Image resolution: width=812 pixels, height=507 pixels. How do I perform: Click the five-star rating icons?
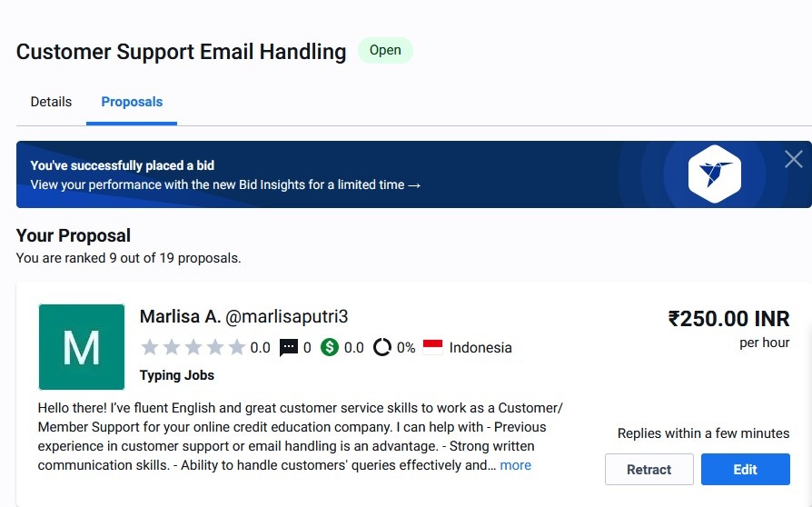click(x=193, y=347)
